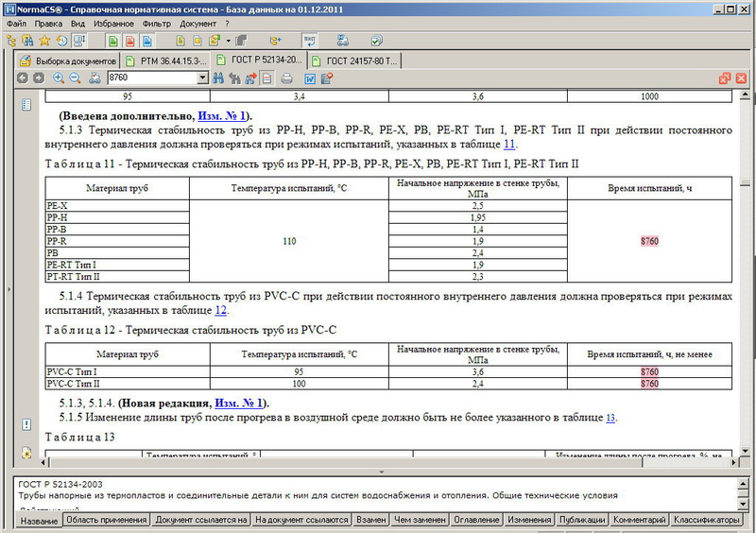The image size is (756, 533).
Task: Open the search text dropdown list
Action: click(x=205, y=78)
